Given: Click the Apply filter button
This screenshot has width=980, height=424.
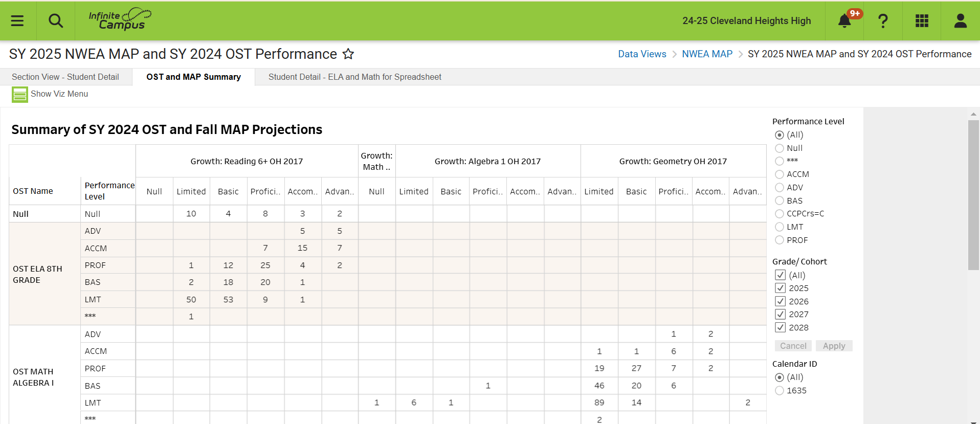Looking at the screenshot, I should point(834,346).
